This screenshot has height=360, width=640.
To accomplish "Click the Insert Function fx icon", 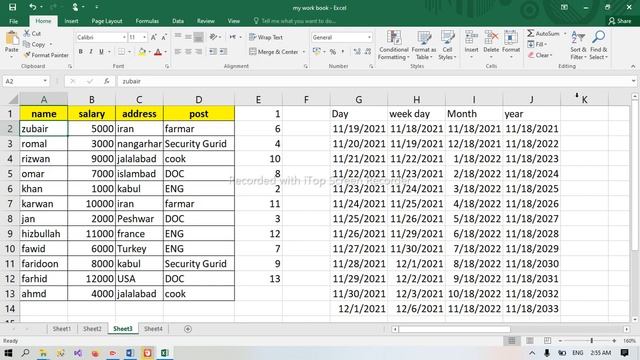I will coord(107,81).
